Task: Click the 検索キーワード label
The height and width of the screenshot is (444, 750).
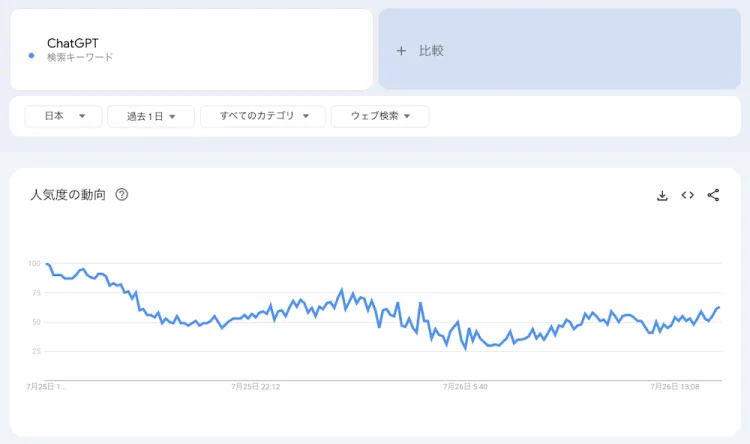Action: coord(80,57)
